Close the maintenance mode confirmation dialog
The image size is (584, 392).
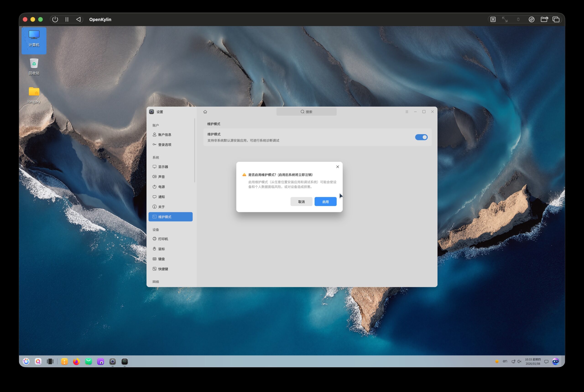(338, 167)
